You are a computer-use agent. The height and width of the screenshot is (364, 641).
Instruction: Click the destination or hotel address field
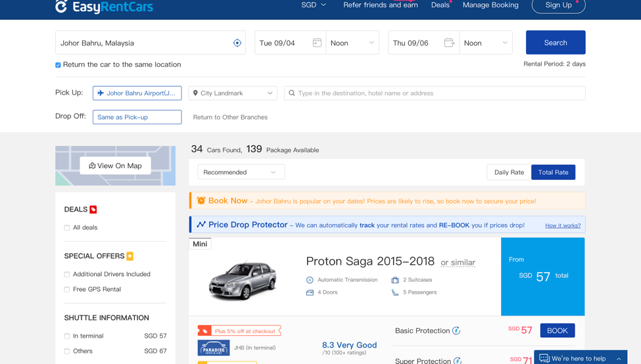coord(435,93)
